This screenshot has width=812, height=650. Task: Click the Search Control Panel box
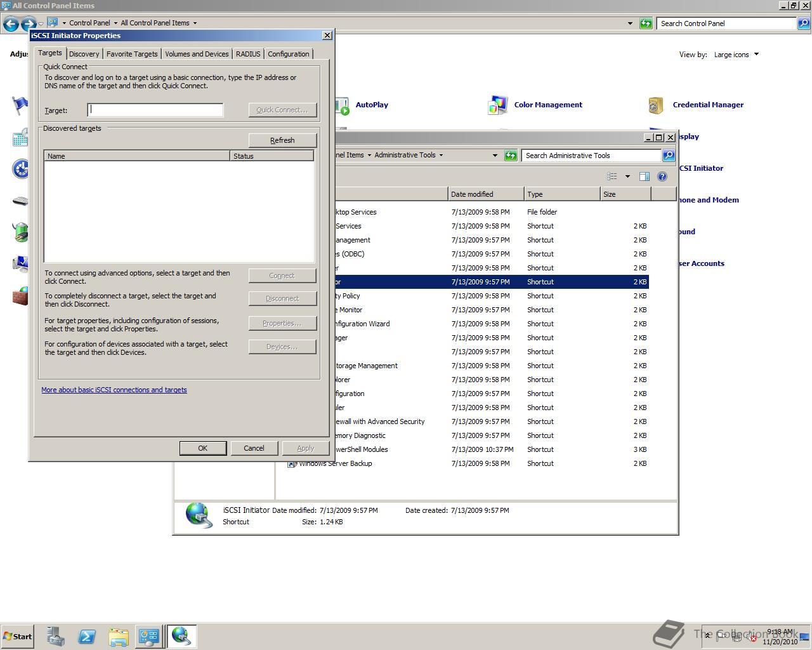click(x=726, y=23)
